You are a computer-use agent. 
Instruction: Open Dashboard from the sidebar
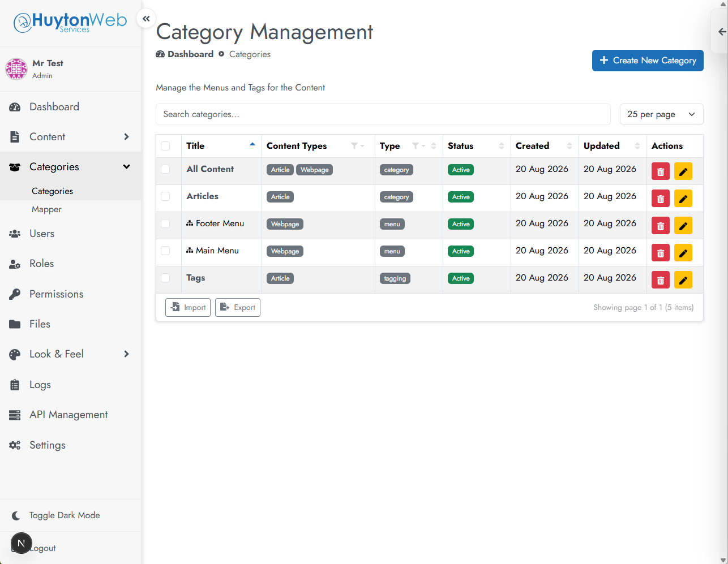click(x=71, y=107)
